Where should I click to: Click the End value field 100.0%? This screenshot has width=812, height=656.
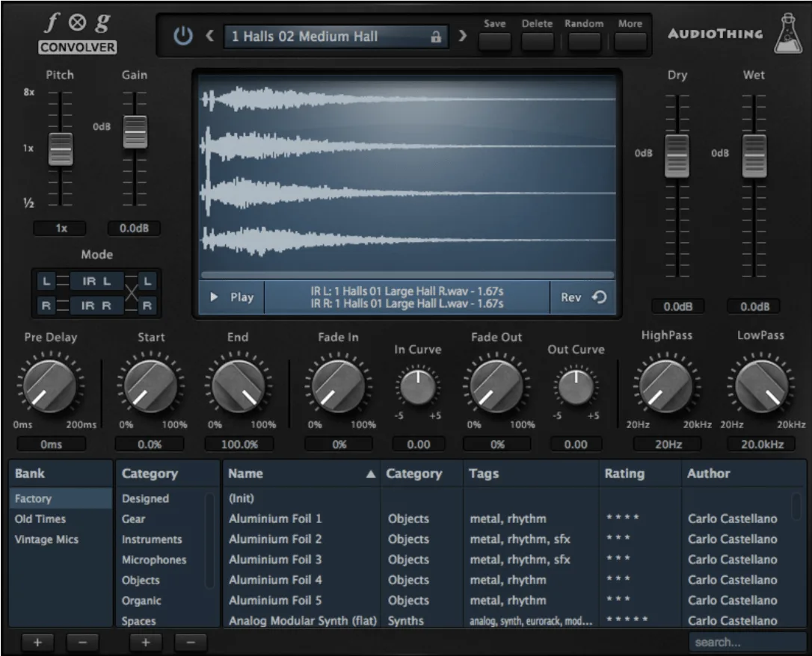pos(239,445)
